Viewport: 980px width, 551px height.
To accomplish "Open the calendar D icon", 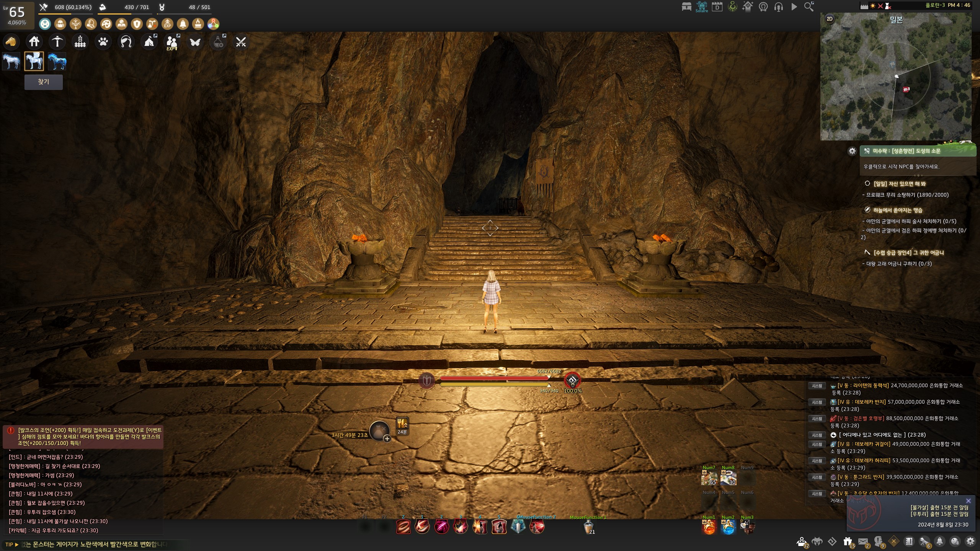I will tap(717, 7).
